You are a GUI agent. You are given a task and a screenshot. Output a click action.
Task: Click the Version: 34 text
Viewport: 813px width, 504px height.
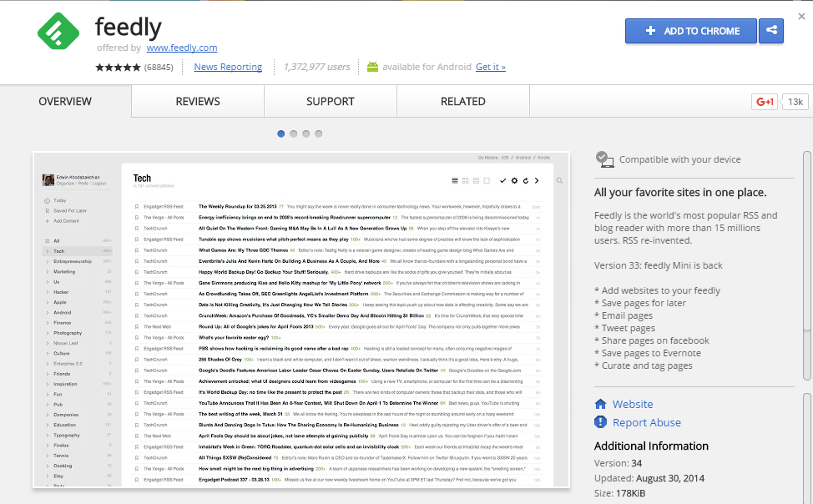(x=618, y=463)
